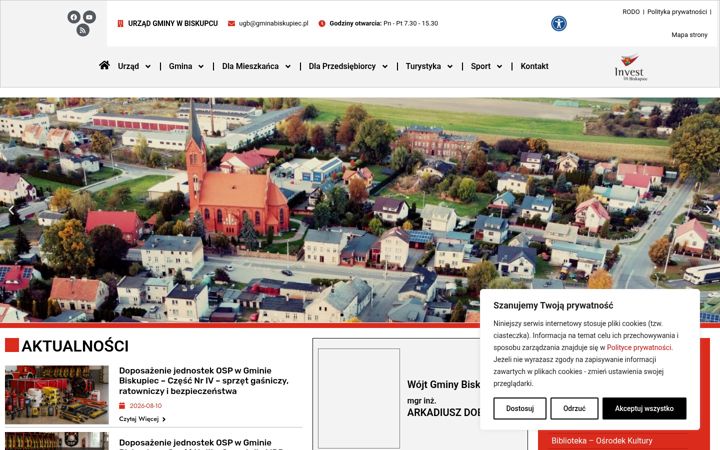This screenshot has height=450, width=720.
Task: Click the Dostosuj cookie button
Action: (x=520, y=408)
